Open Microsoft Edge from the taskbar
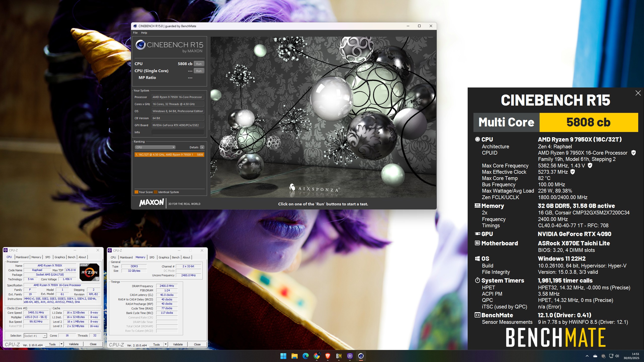 (x=305, y=356)
